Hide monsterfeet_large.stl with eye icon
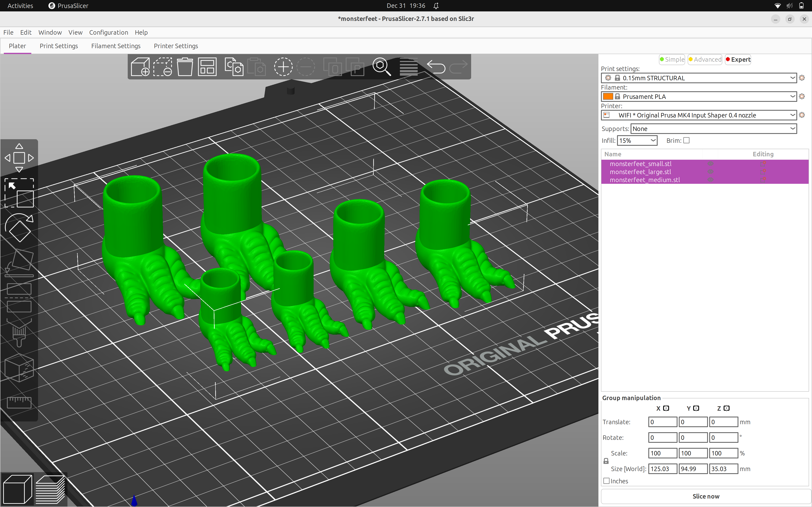 [x=710, y=172]
